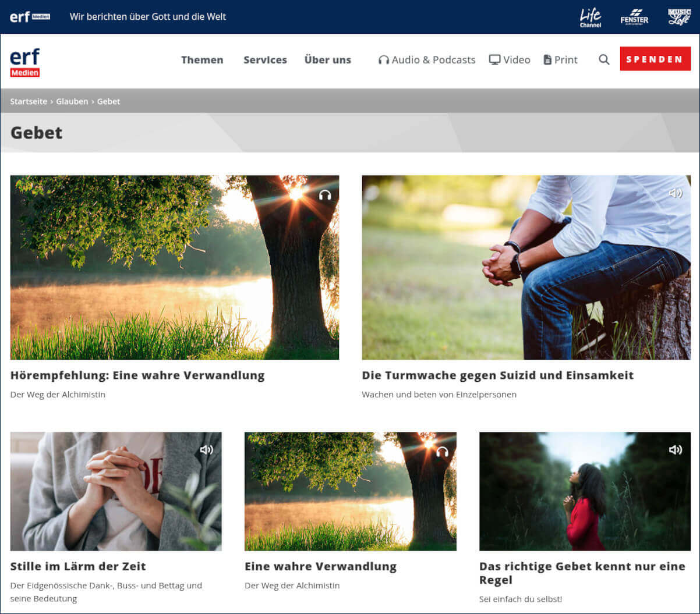Open the Services menu
The height and width of the screenshot is (614, 700).
point(265,59)
